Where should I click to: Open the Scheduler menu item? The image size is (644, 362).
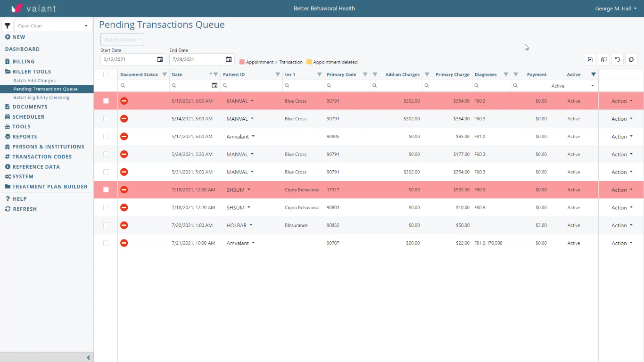(x=25, y=116)
